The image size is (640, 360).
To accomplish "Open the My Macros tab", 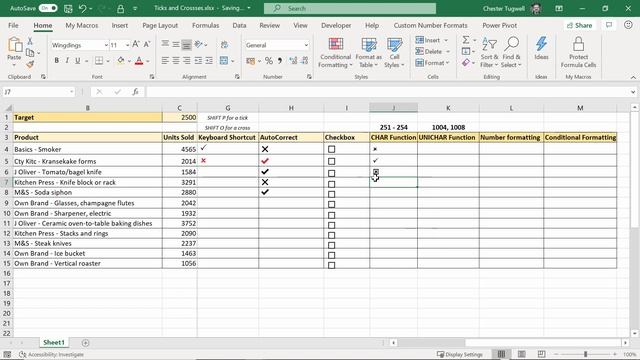I will (82, 25).
